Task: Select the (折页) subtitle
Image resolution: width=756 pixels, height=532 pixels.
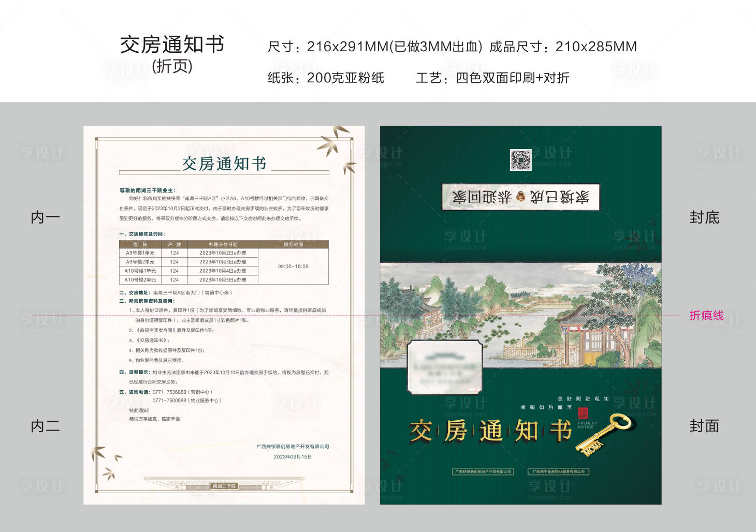Action: (x=172, y=66)
